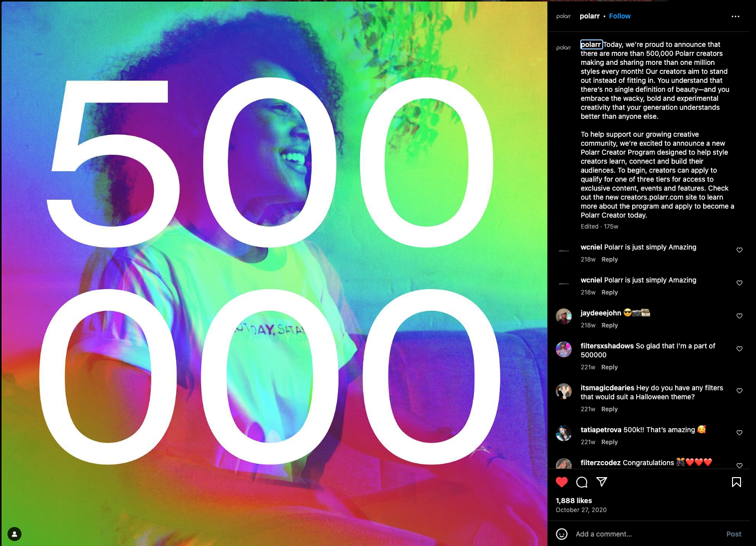Like the filterzcodez comment with its heart
The height and width of the screenshot is (546, 756).
[740, 466]
